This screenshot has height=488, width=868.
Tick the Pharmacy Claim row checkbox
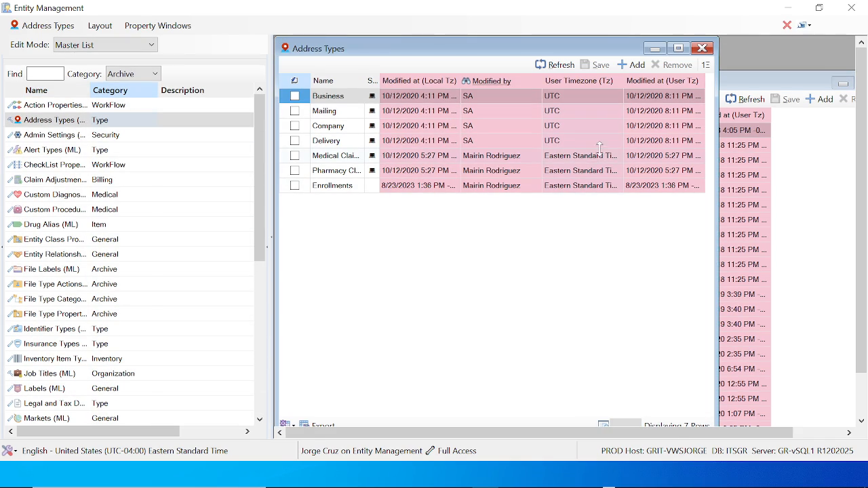(295, 171)
